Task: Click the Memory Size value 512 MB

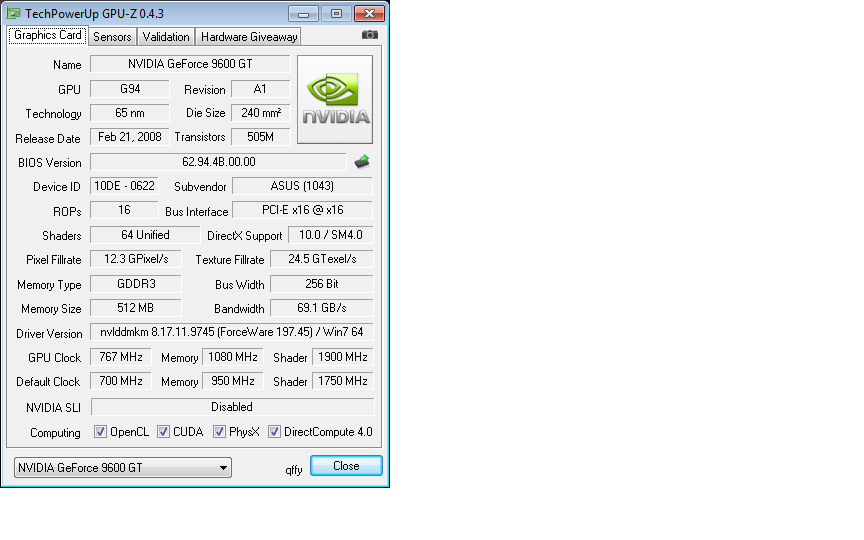Action: (136, 308)
